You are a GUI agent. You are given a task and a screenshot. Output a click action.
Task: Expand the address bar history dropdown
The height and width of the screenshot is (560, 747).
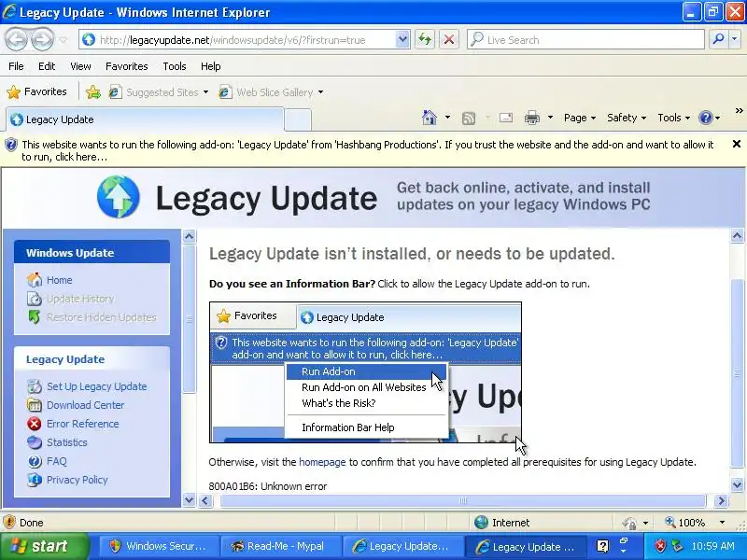click(x=402, y=40)
